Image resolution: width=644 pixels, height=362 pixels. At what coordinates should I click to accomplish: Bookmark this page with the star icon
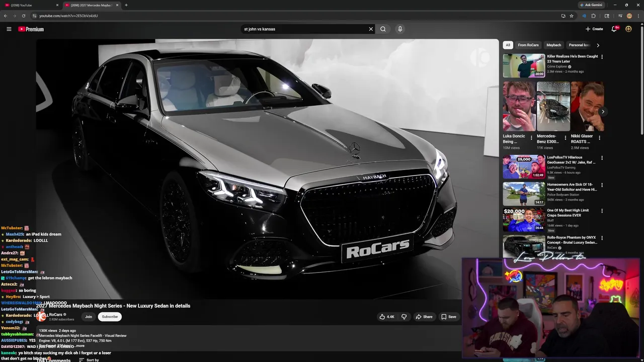pos(572,16)
